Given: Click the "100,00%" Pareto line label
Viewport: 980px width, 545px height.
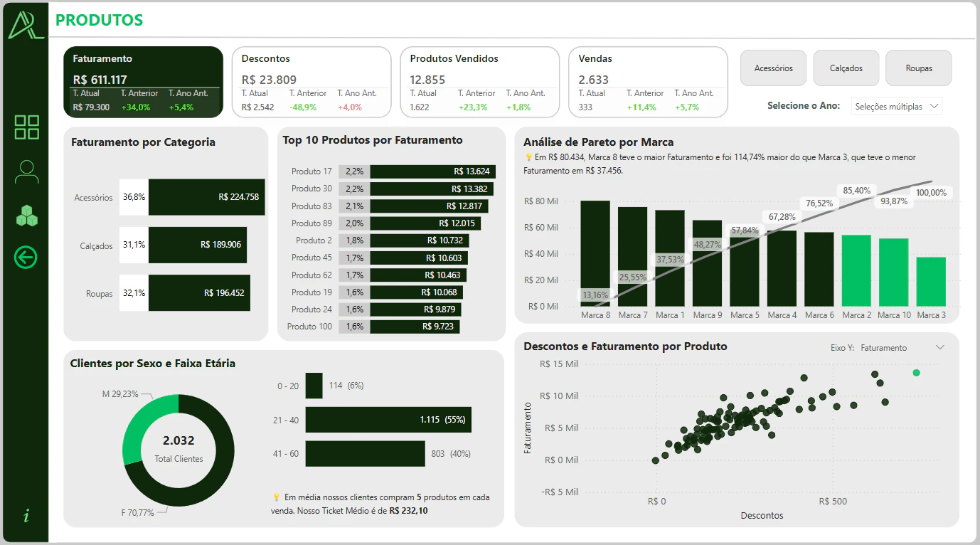Looking at the screenshot, I should tap(931, 193).
